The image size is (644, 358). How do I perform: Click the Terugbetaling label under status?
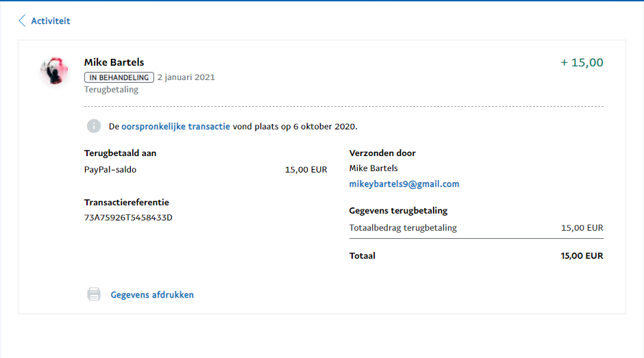[111, 90]
